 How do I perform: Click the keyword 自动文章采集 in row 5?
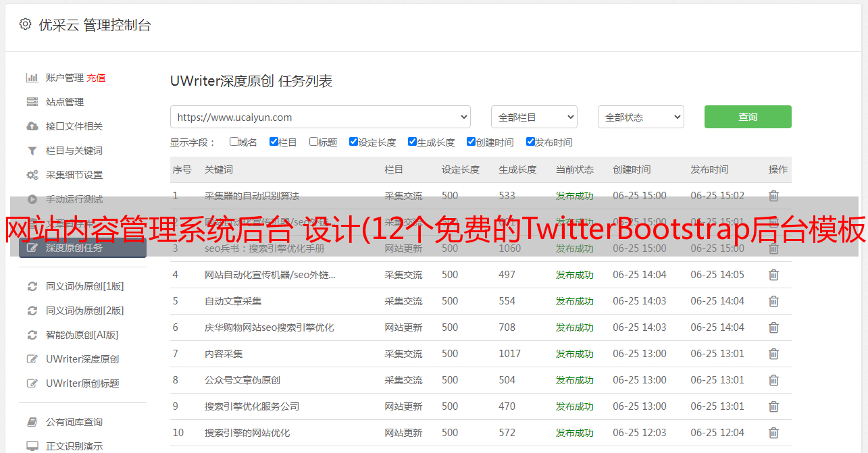pyautogui.click(x=233, y=301)
